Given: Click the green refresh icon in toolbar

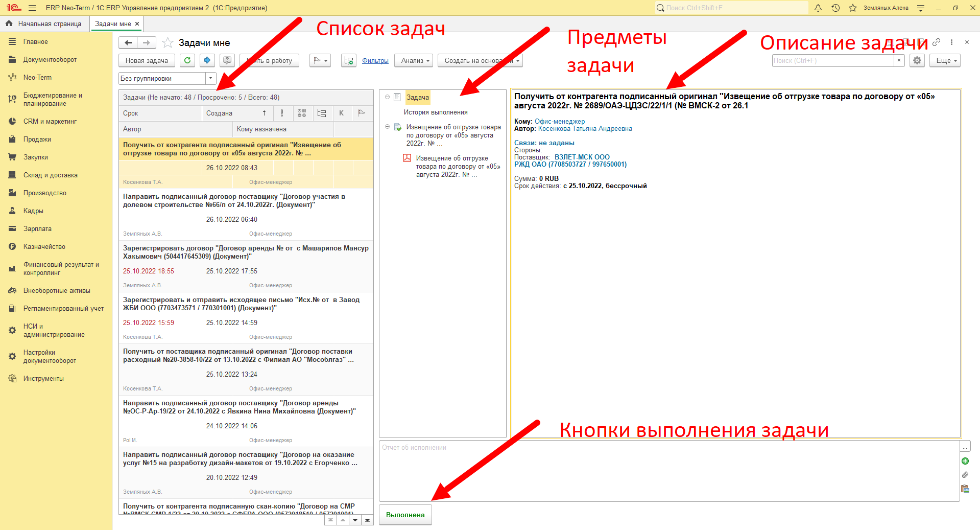Looking at the screenshot, I should pyautogui.click(x=187, y=60).
